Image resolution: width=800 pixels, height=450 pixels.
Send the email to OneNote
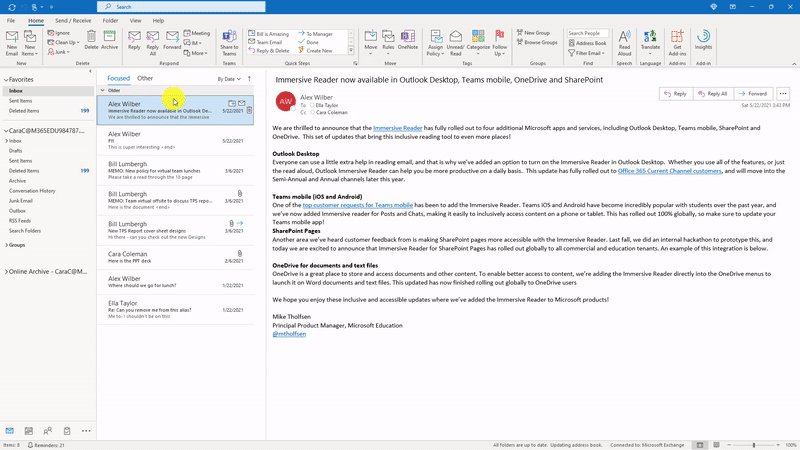pyautogui.click(x=408, y=40)
